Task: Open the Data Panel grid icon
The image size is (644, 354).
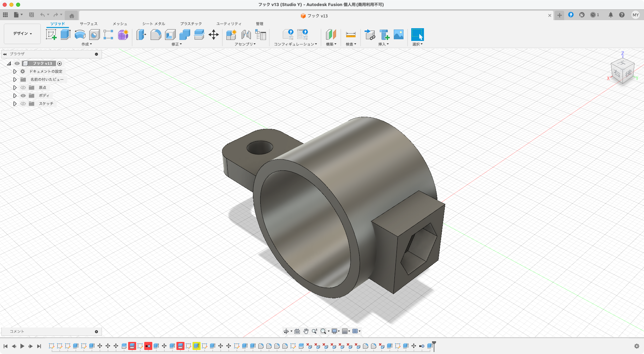Action: [5, 15]
